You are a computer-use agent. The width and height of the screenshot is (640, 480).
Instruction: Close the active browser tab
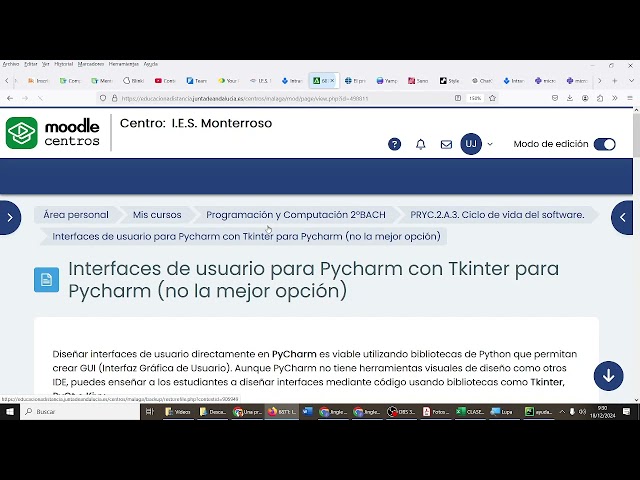332,81
